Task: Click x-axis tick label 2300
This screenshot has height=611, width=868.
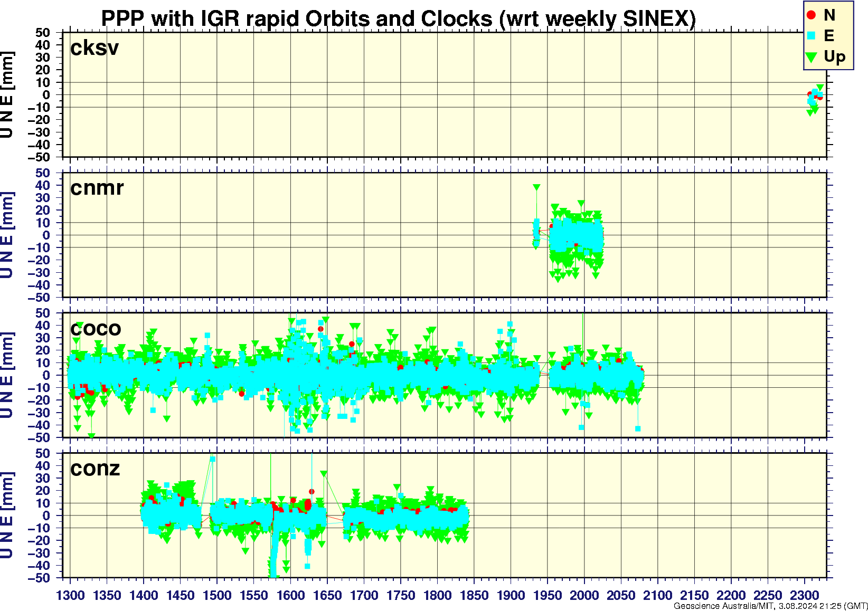Action: [804, 595]
